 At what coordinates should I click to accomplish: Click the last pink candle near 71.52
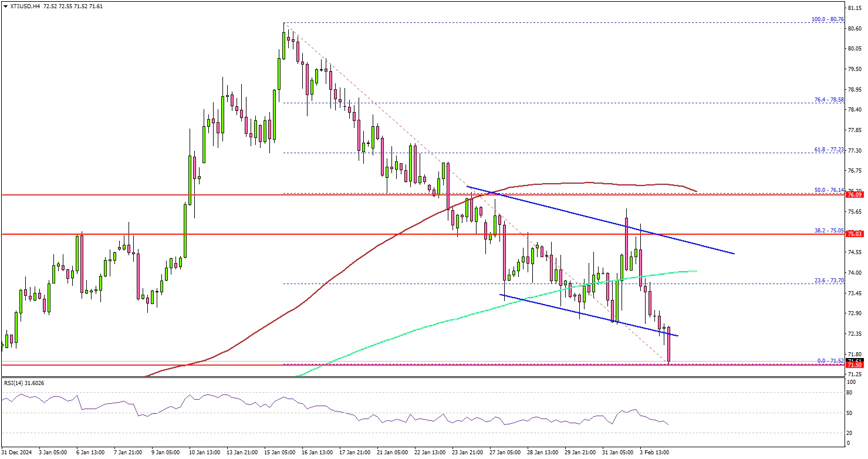point(669,345)
